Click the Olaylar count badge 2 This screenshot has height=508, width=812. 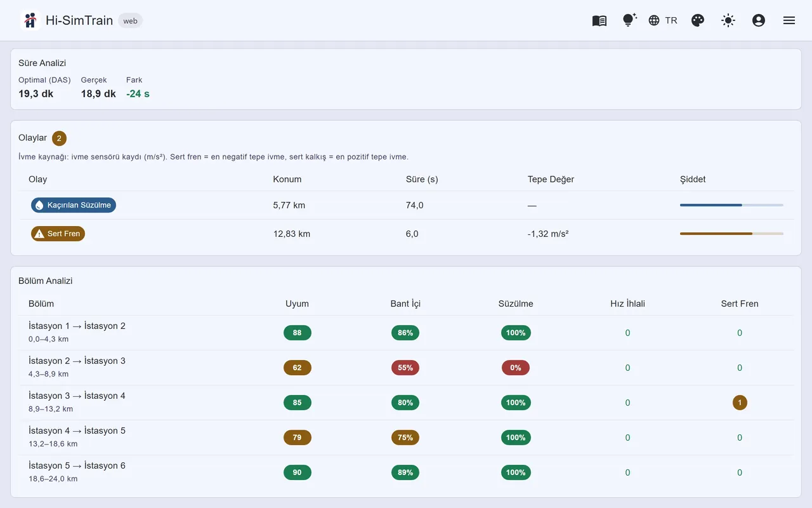(59, 138)
